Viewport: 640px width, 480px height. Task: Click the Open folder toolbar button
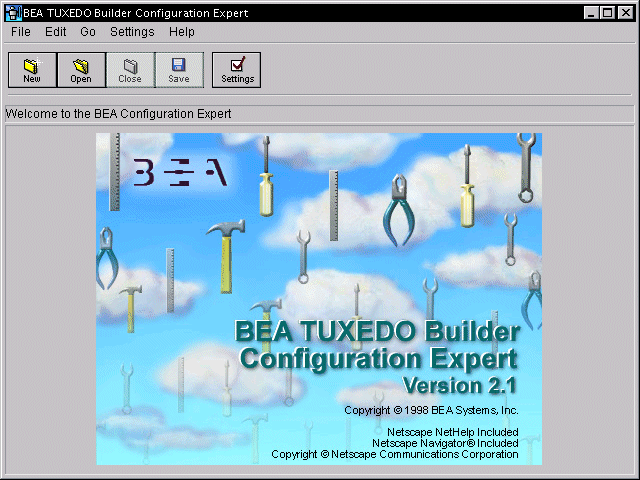coord(81,70)
